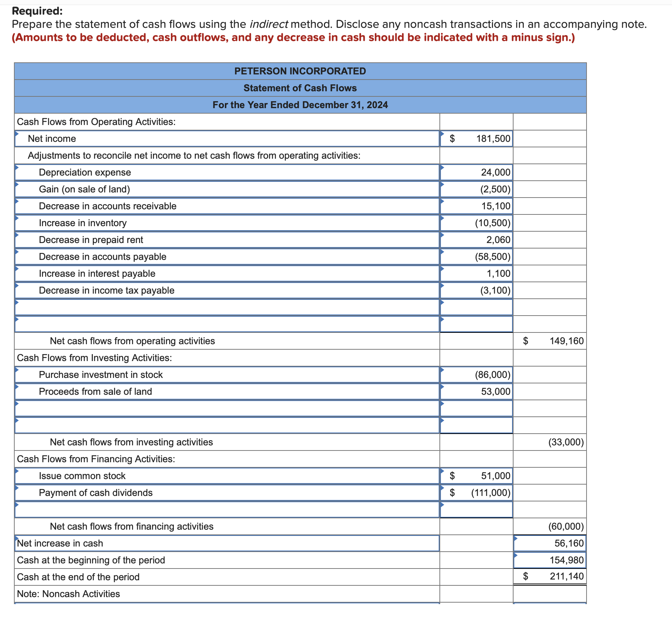Select For the Year Ended December 31, 2024
The width and height of the screenshot is (672, 618).
click(300, 105)
